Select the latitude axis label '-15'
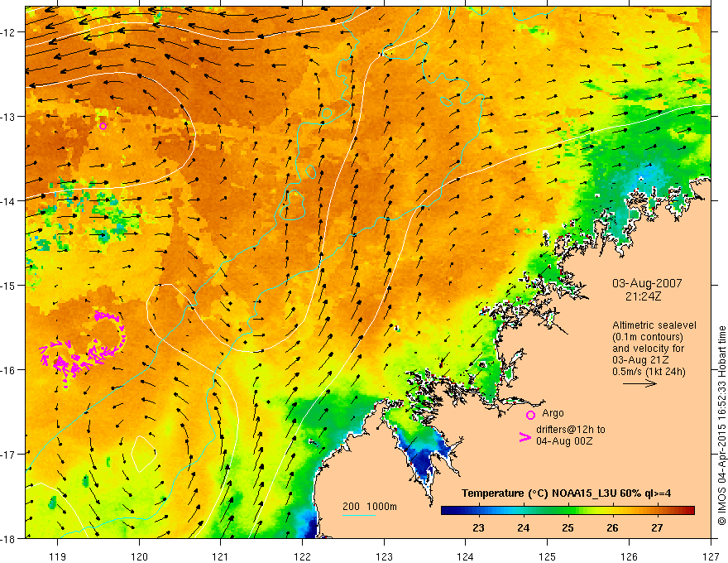 [8, 285]
